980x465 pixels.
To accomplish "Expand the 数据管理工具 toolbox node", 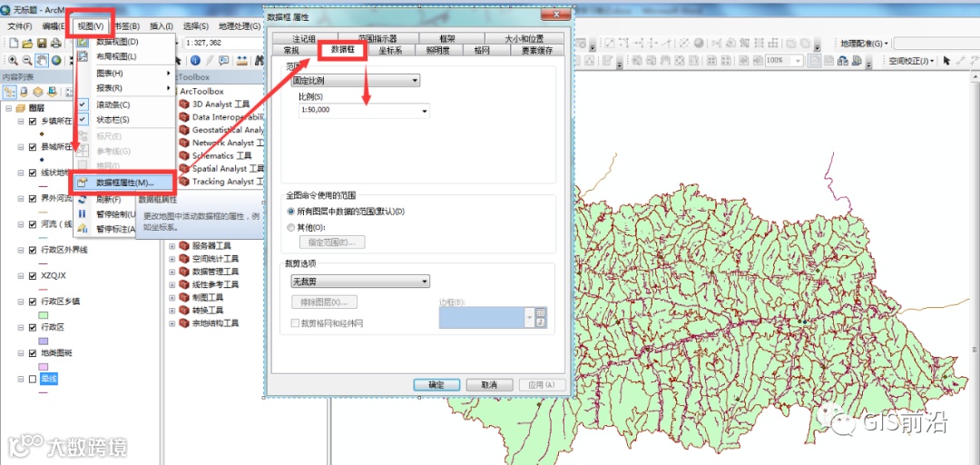I will (x=171, y=272).
